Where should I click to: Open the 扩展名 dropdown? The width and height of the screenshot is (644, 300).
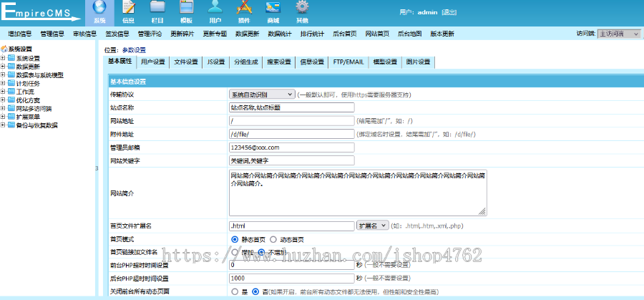(x=372, y=226)
